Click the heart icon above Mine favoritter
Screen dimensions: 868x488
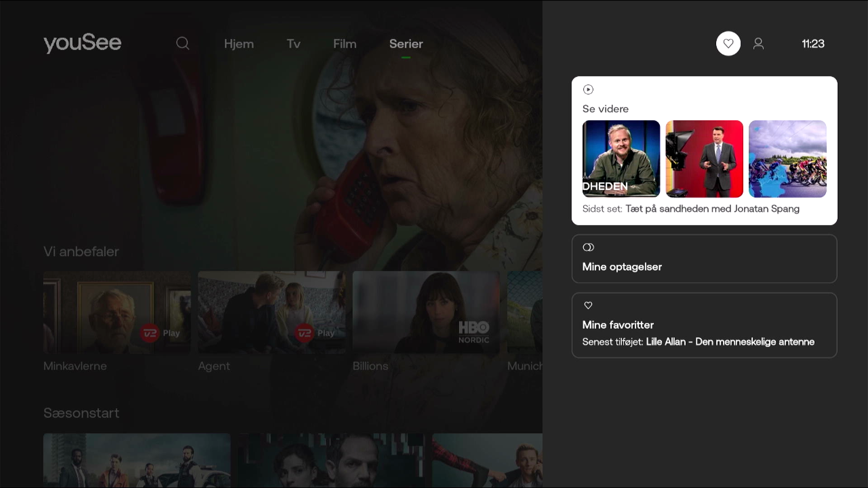pos(588,305)
